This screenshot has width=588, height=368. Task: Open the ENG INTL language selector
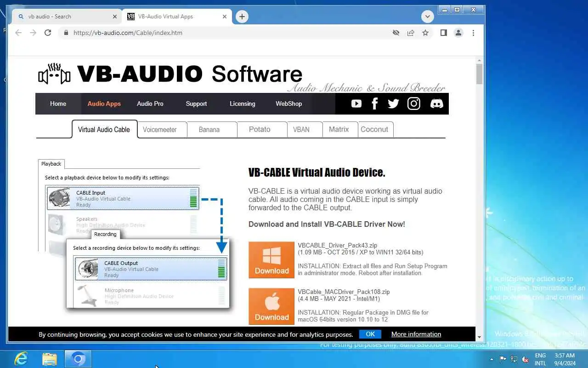pos(540,359)
